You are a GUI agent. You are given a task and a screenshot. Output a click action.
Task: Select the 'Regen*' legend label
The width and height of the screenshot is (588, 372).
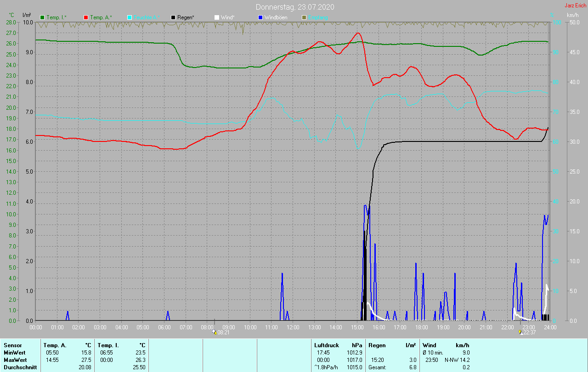(186, 17)
